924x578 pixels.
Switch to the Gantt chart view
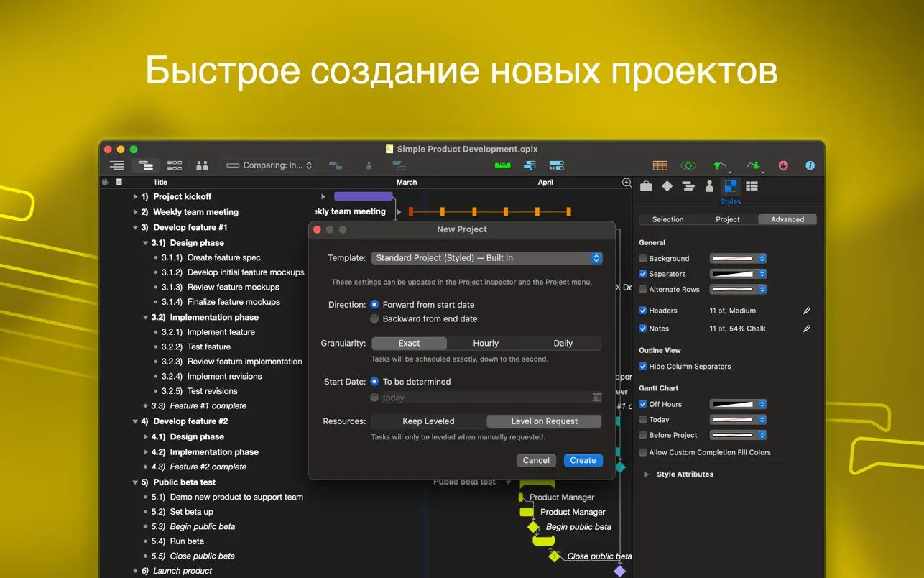coord(146,165)
